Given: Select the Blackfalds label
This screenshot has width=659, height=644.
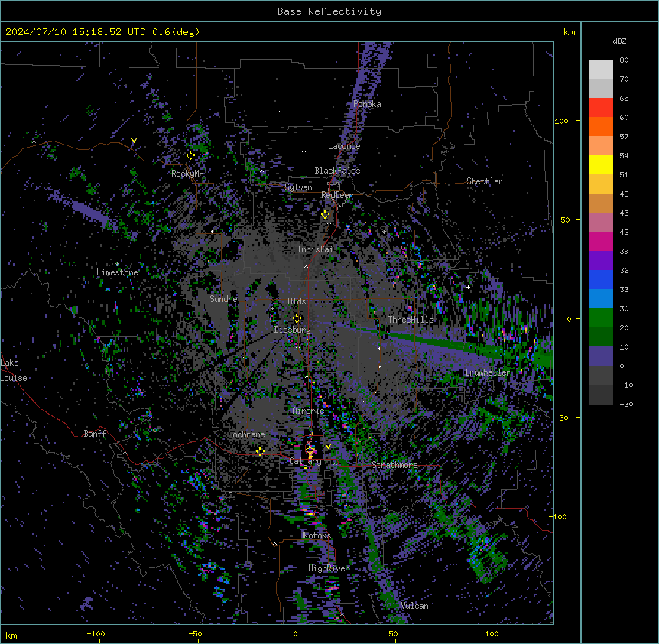Looking at the screenshot, I should click(x=337, y=171).
